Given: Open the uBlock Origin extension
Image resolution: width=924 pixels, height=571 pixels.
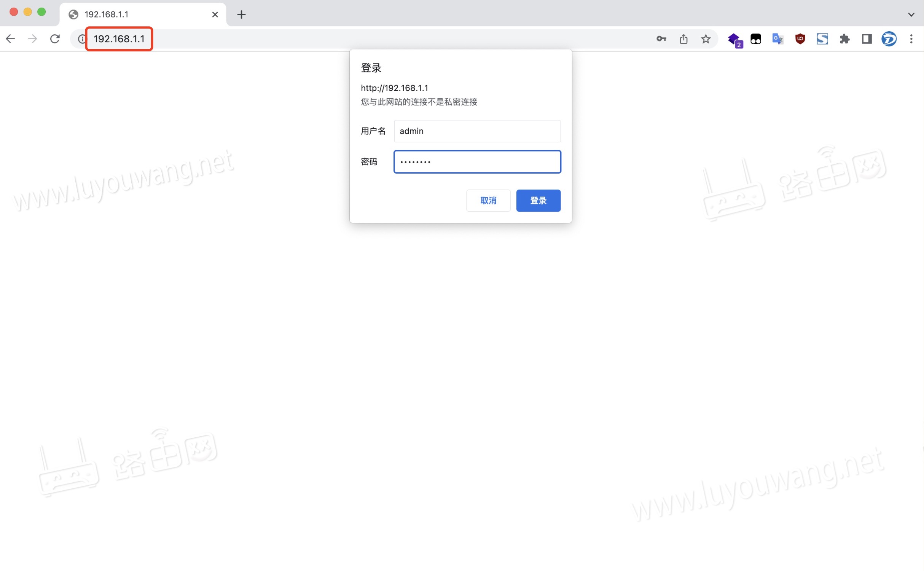Looking at the screenshot, I should tap(800, 38).
